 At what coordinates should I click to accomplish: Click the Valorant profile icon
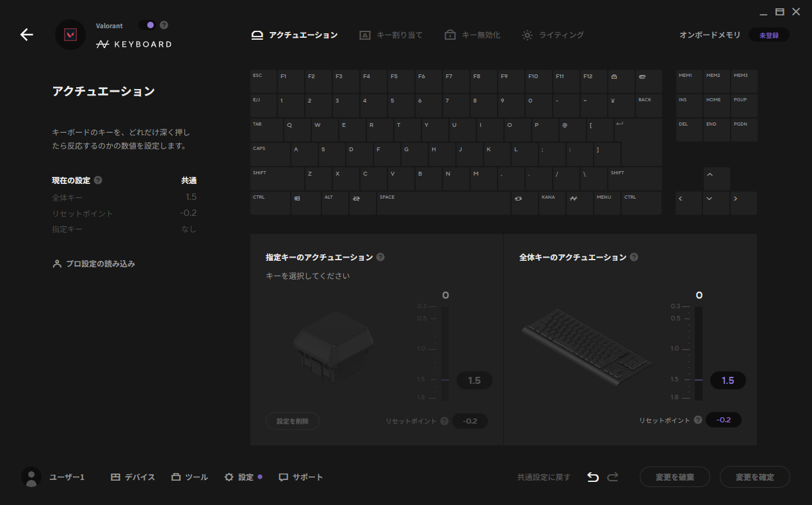(70, 35)
